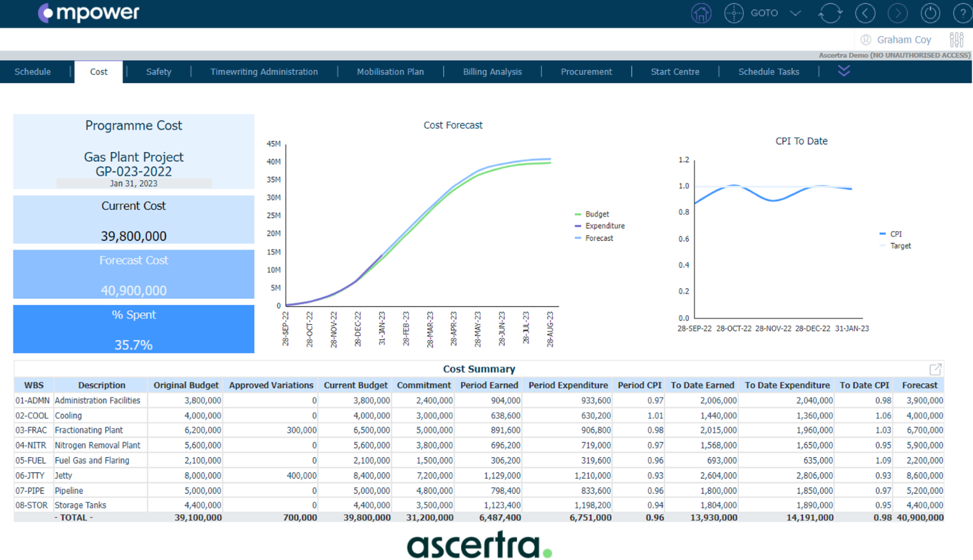Screen dimensions: 973x560
Task: Switch to the Safety tab
Action: [x=158, y=72]
